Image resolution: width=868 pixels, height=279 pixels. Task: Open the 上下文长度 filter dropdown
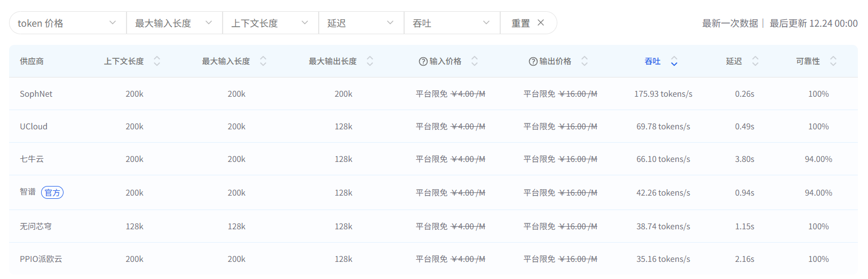(x=271, y=23)
